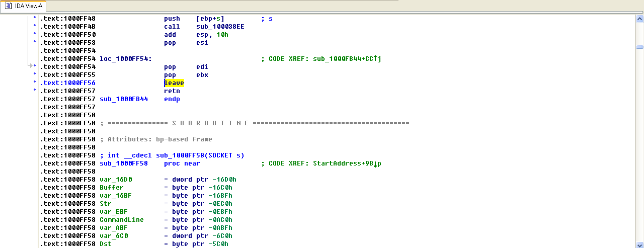Click the scrollbar up arrow button
644x248 pixels.
[x=639, y=19]
